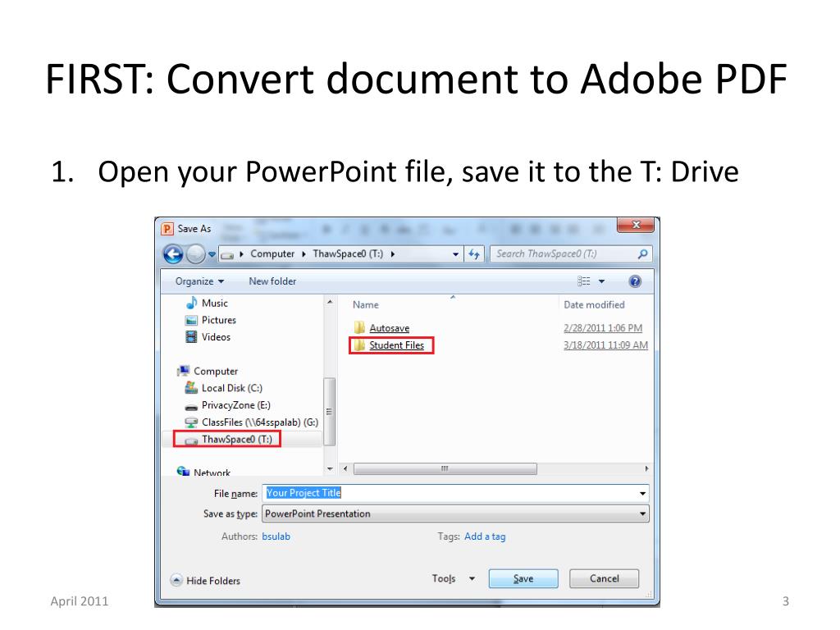
Task: Open the Autosave folder by its name
Action: tap(390, 328)
